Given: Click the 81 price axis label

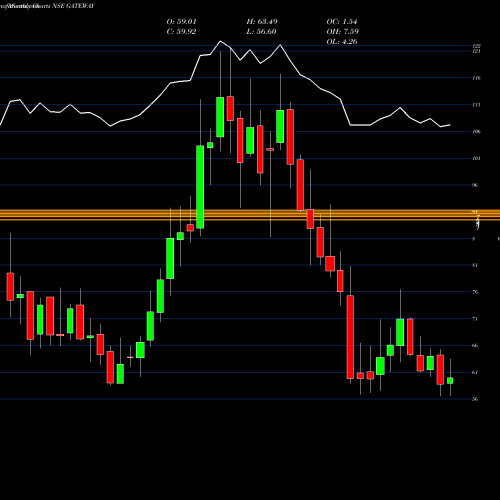Looking at the screenshot, I should click(x=475, y=265).
